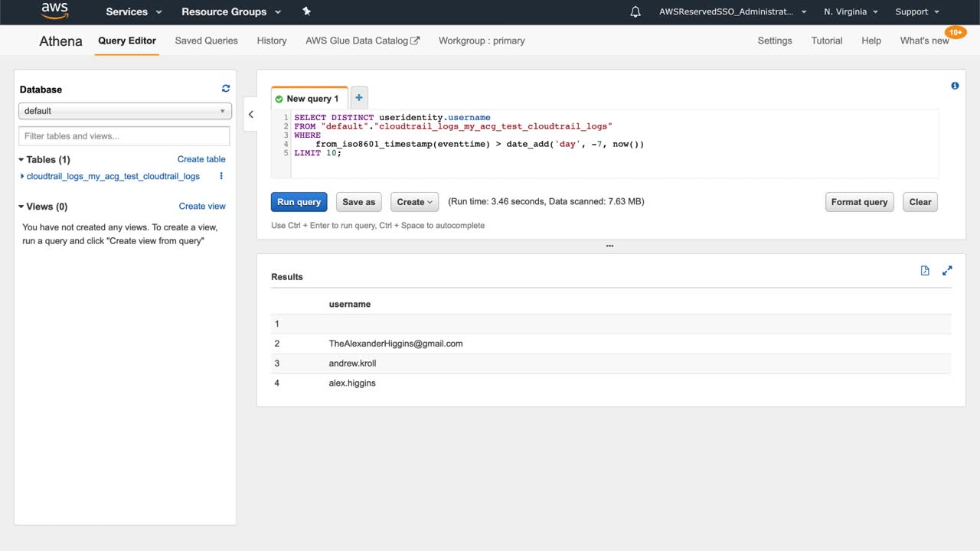Add a new query tab
980x551 pixels.
pos(359,98)
